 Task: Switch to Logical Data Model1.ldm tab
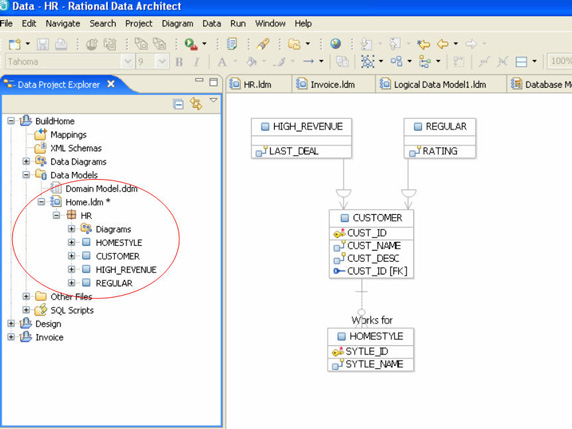(x=440, y=85)
